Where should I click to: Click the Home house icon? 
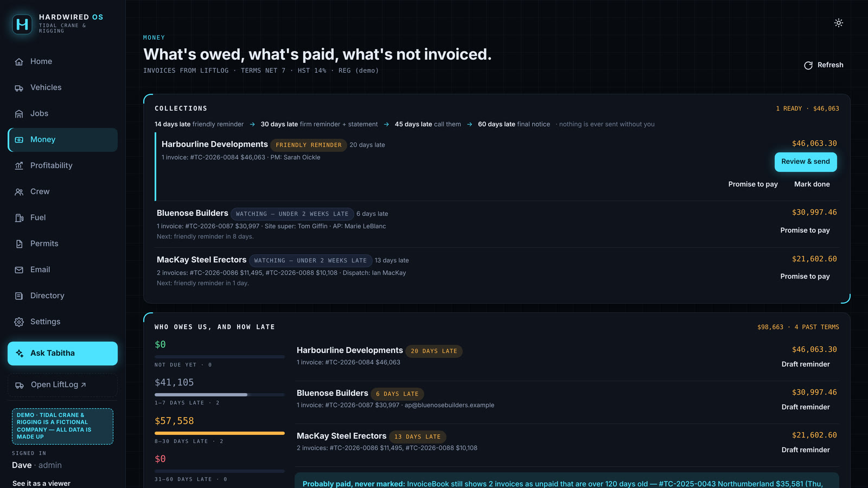tap(19, 62)
